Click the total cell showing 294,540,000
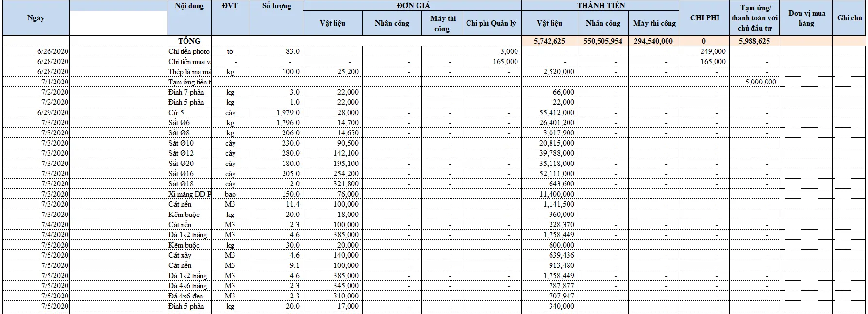Screen dimensions: 868x314 [x=653, y=41]
